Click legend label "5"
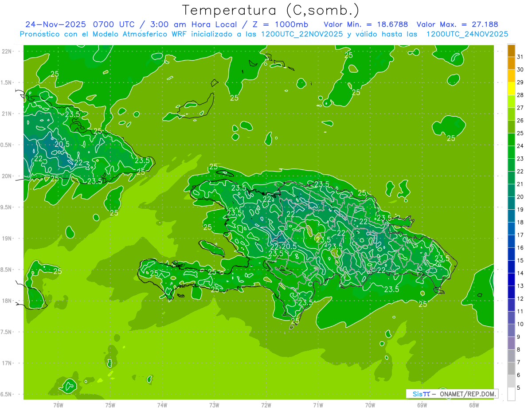The image size is (532, 411). pyautogui.click(x=518, y=388)
